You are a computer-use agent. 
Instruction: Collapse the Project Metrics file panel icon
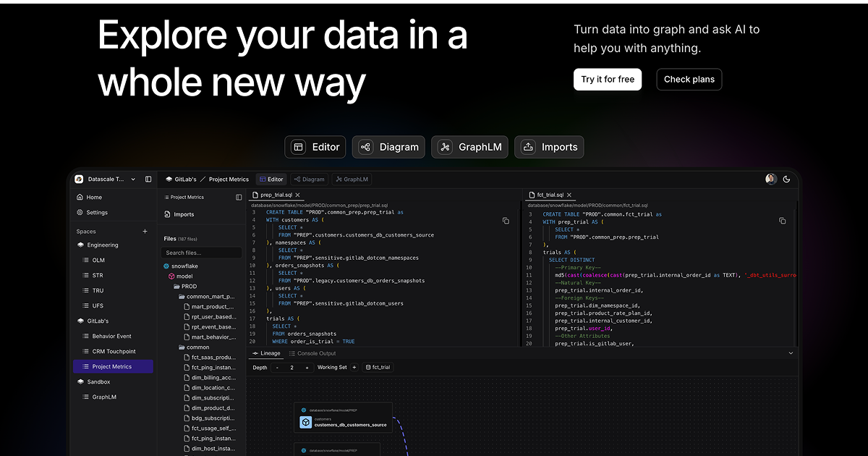tap(239, 197)
